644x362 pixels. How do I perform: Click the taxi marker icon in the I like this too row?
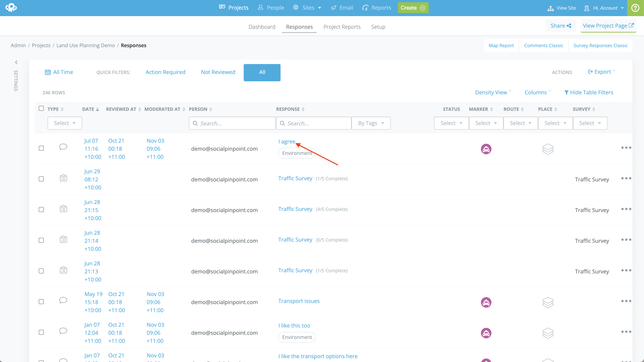486,333
